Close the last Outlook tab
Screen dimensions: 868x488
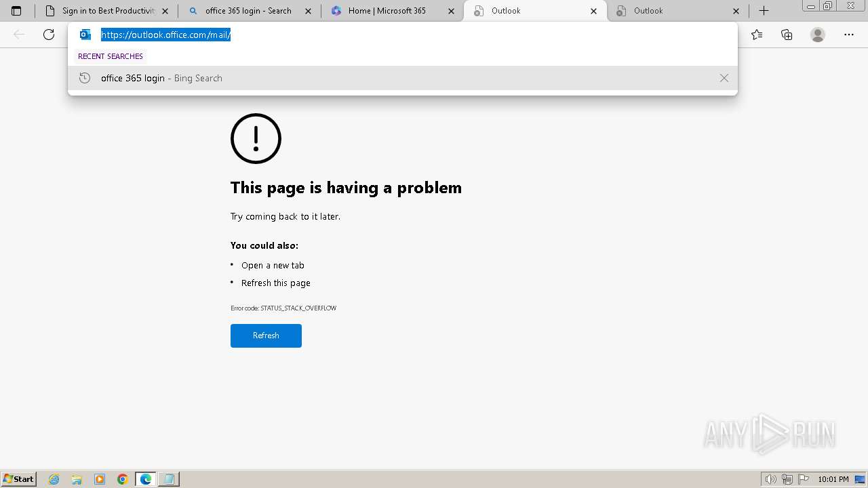pyautogui.click(x=736, y=11)
